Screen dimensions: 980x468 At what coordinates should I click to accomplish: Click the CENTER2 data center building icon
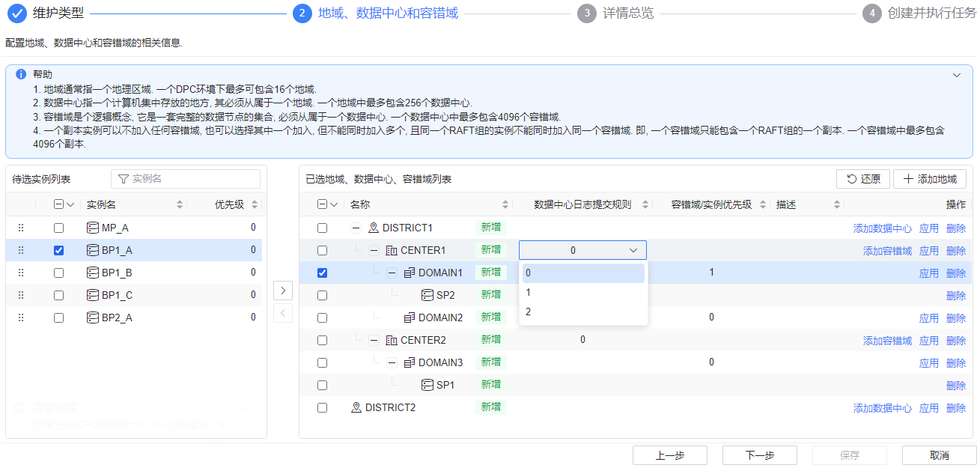[x=392, y=340]
